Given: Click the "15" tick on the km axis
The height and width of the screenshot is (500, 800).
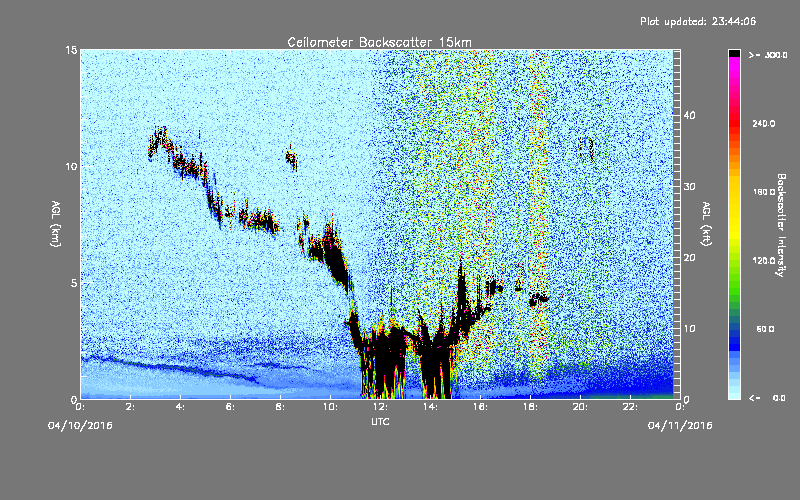Looking at the screenshot, I should [x=71, y=50].
